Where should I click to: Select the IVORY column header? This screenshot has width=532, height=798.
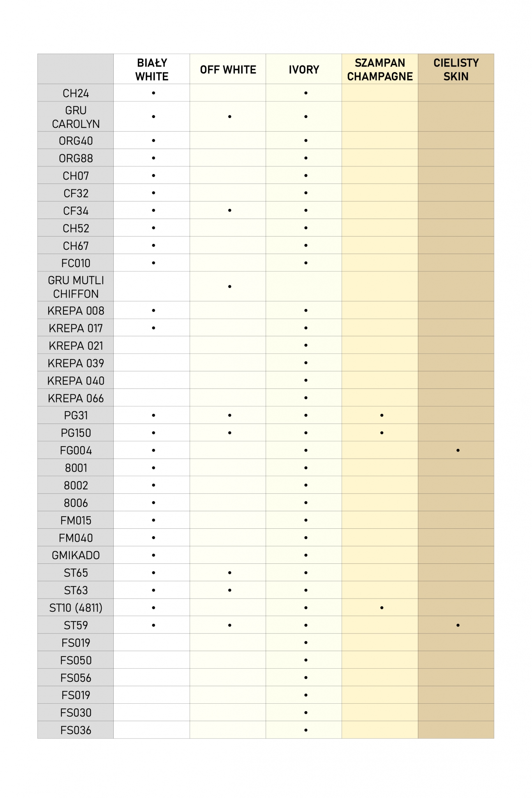coord(304,70)
